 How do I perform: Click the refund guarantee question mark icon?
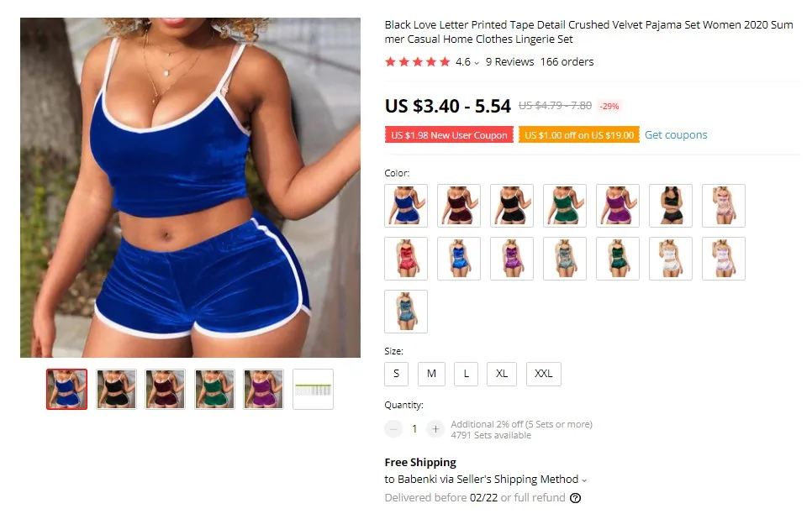(575, 498)
